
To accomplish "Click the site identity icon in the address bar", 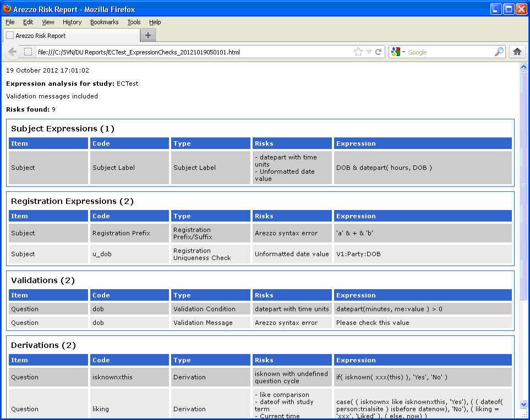I will tap(28, 52).
